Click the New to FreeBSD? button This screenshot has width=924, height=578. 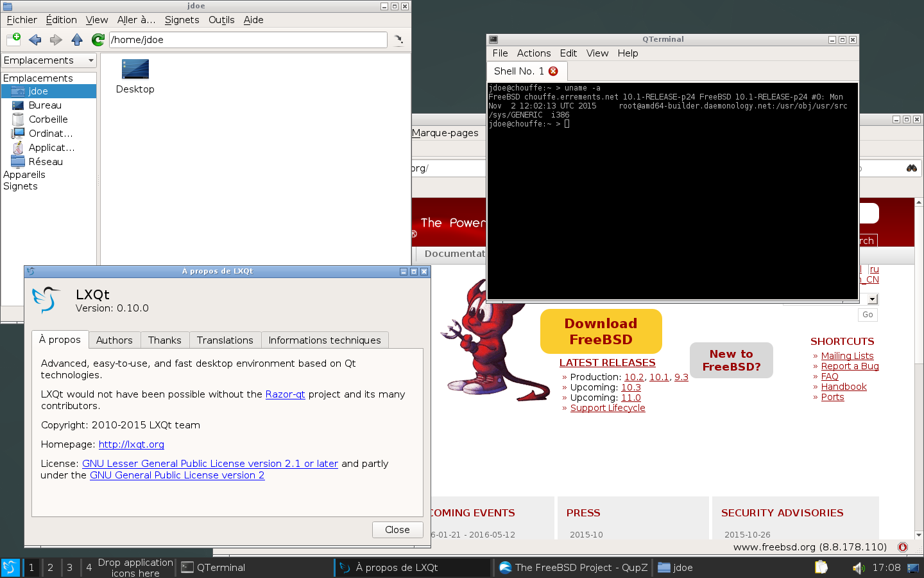coord(732,360)
